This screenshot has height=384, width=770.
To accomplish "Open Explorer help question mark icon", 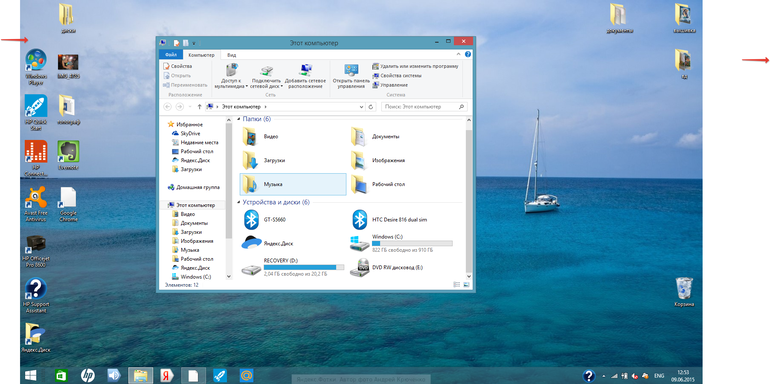I will click(x=468, y=55).
